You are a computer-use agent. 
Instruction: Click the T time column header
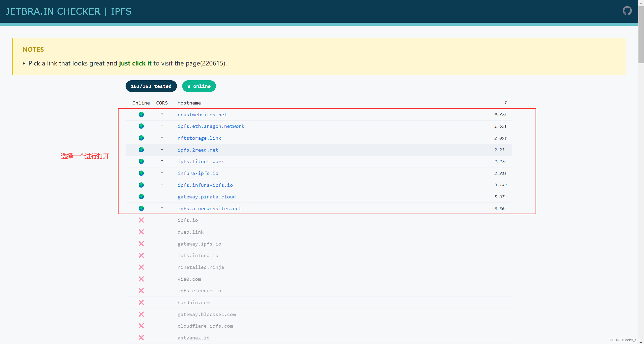(x=505, y=103)
